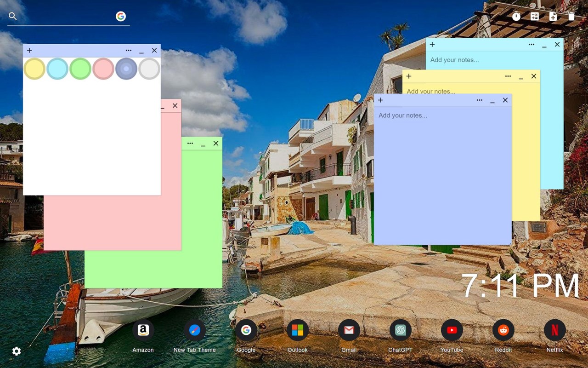Select the purple color swatch
588x368 pixels.
(x=126, y=69)
